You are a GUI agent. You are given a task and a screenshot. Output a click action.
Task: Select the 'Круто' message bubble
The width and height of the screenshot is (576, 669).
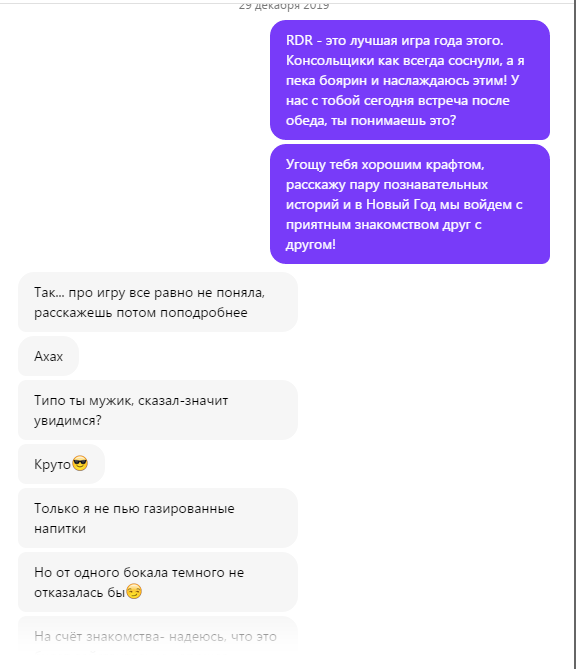(x=61, y=464)
